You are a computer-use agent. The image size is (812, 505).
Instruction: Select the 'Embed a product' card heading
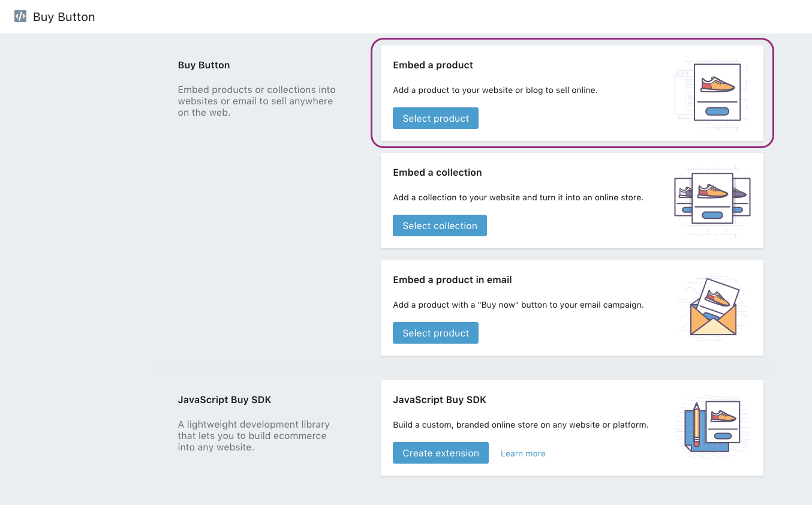[x=433, y=65]
